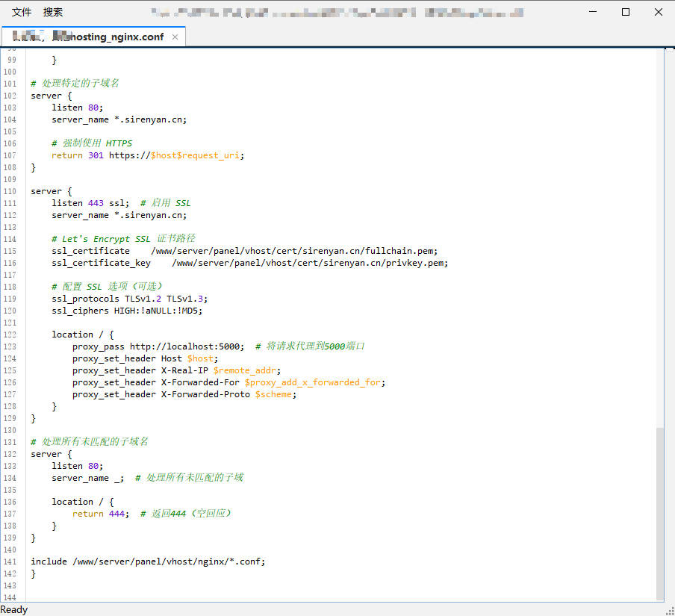Image resolution: width=675 pixels, height=616 pixels.
Task: Open the 文件 menu
Action: coord(22,12)
